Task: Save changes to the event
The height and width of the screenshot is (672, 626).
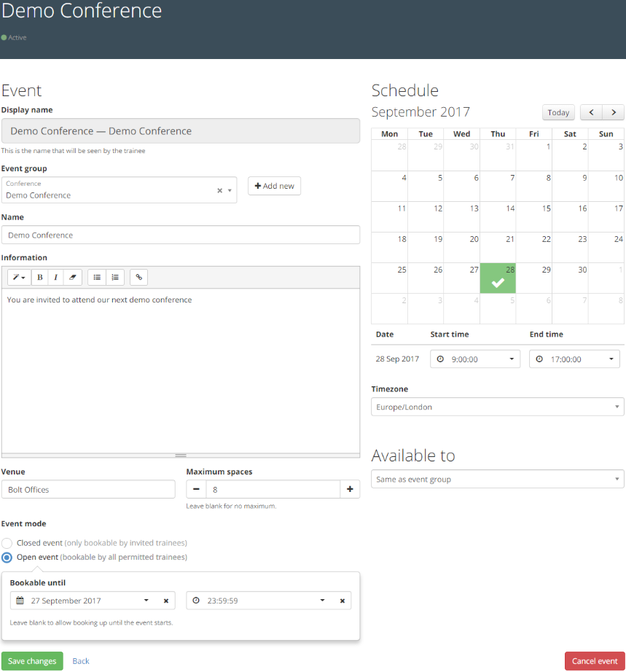Action: [32, 661]
